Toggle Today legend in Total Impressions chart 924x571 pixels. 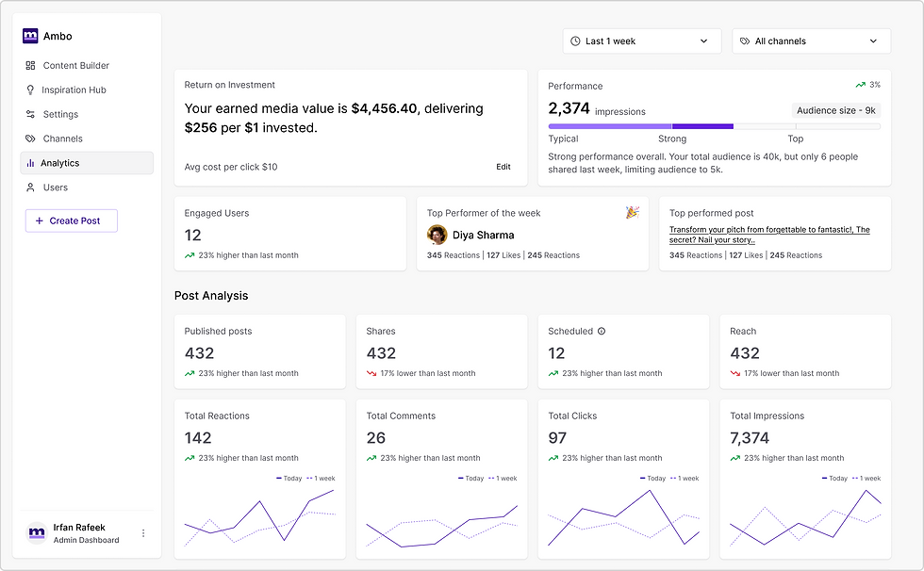click(x=834, y=478)
